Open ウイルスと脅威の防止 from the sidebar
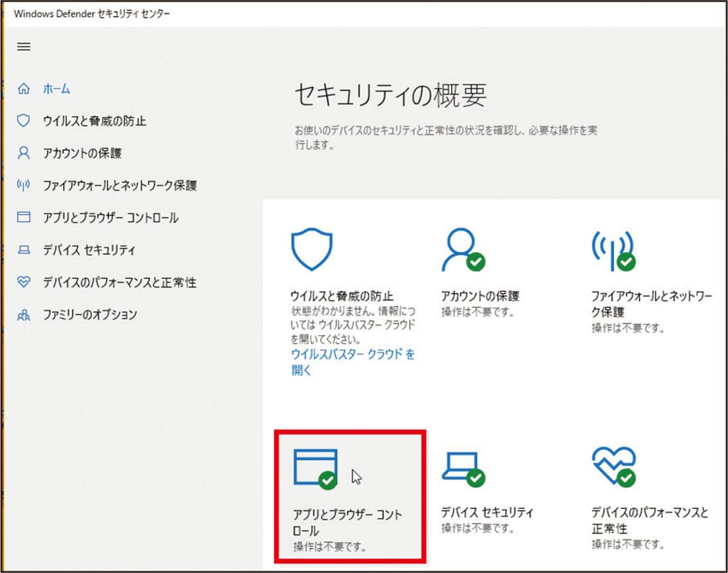Screen dimensions: 728x573 coord(94,121)
